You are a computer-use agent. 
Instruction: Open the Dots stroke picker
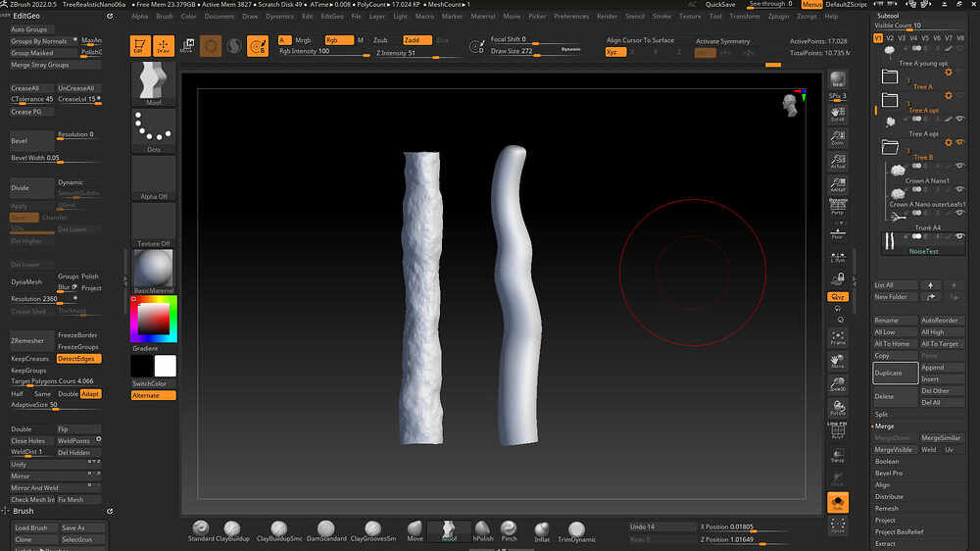click(154, 131)
